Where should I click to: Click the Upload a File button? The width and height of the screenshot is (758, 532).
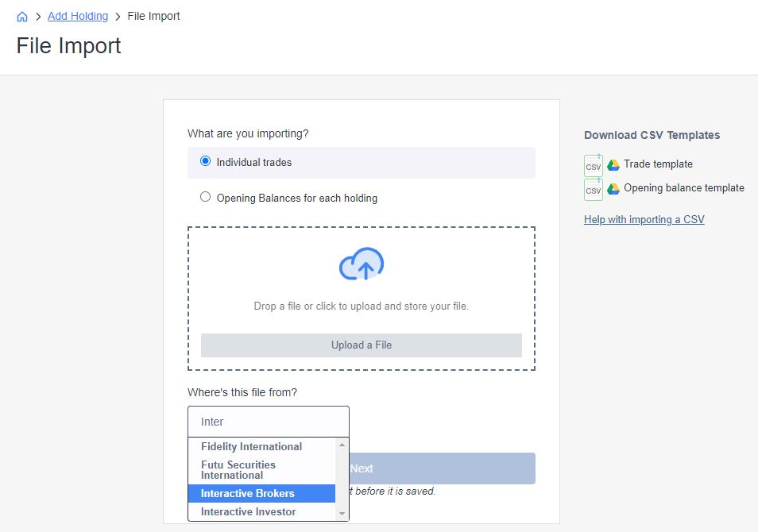point(361,345)
